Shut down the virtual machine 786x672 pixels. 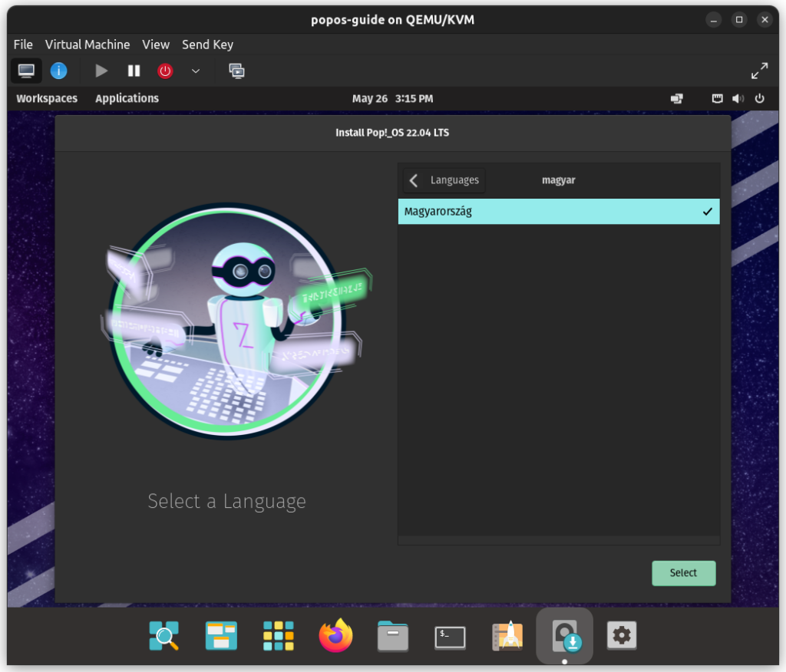pos(165,71)
